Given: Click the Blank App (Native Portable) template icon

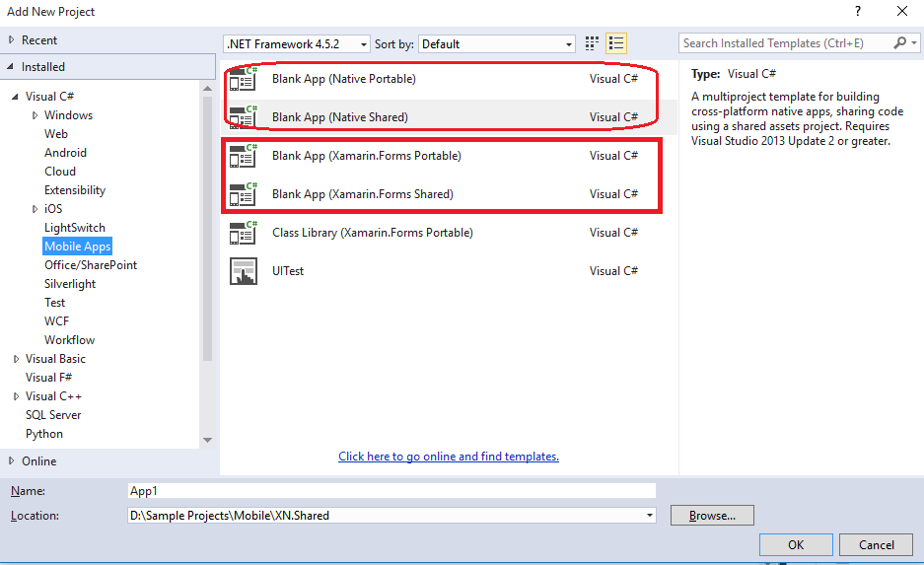Looking at the screenshot, I should pos(244,78).
